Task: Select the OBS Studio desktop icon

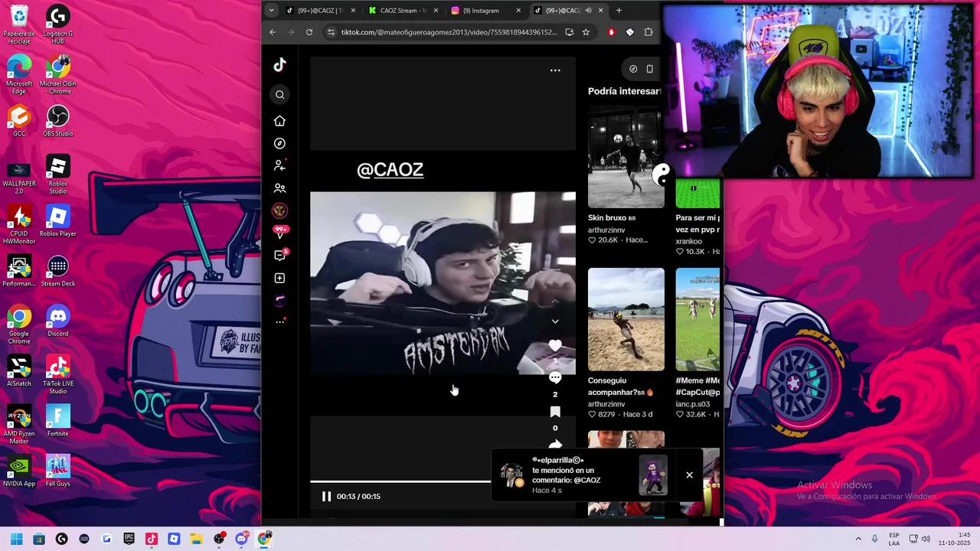Action: coord(57,122)
